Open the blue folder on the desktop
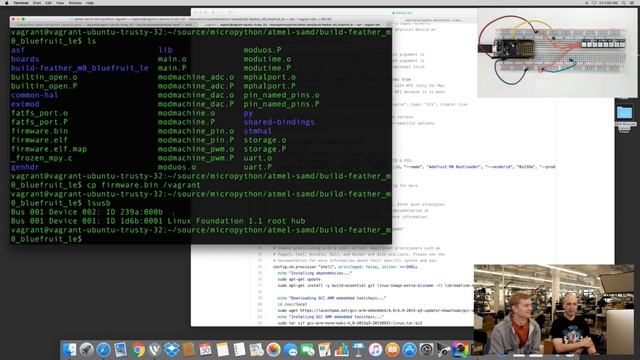The height and width of the screenshot is (360, 640). click(624, 113)
